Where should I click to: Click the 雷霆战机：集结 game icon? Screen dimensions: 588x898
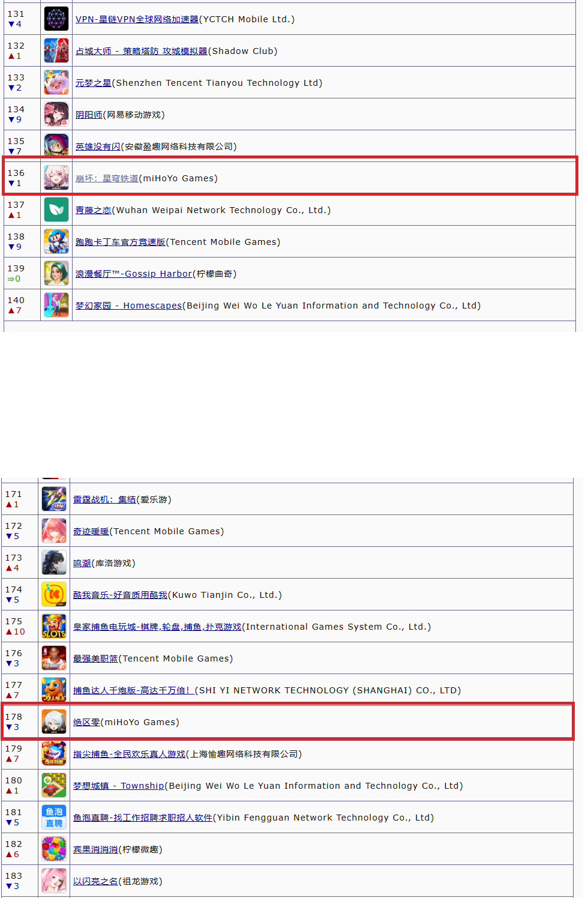click(x=54, y=499)
